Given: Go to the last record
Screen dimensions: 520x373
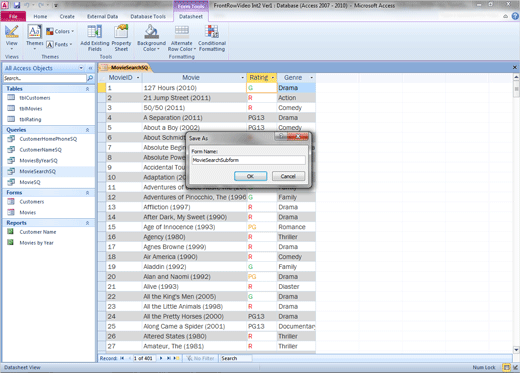Looking at the screenshot, I should pos(169,358).
